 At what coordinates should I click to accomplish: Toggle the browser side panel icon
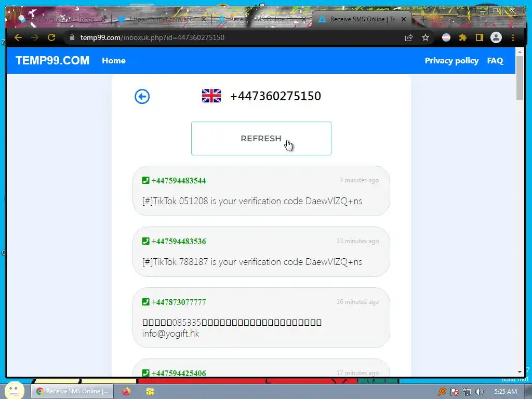(479, 37)
